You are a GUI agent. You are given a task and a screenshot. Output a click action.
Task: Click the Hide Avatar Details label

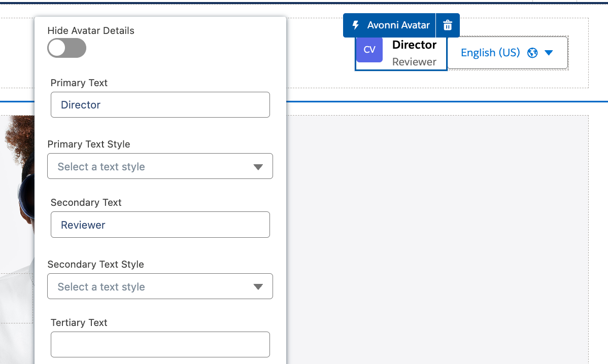coord(91,31)
